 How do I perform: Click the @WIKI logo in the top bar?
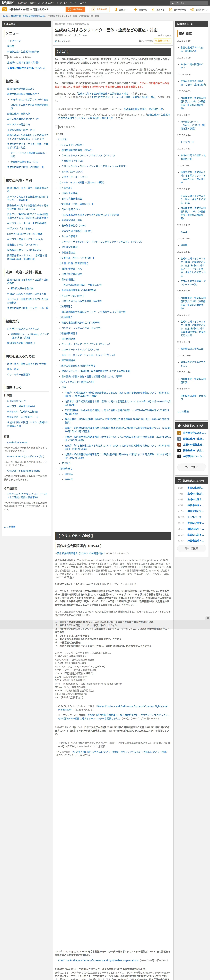pos(8,3)
